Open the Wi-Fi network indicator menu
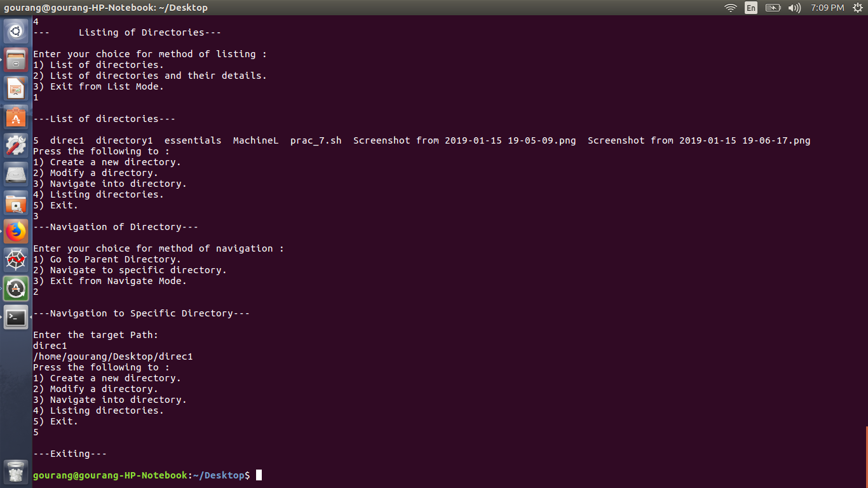The width and height of the screenshot is (868, 488). 731,8
